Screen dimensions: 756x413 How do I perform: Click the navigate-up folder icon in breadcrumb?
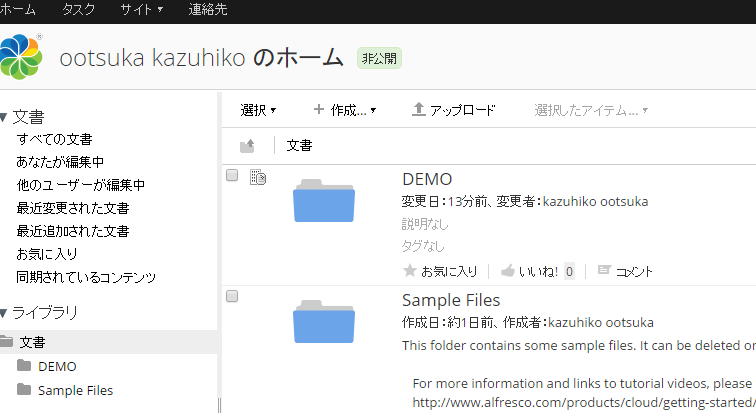[x=247, y=145]
